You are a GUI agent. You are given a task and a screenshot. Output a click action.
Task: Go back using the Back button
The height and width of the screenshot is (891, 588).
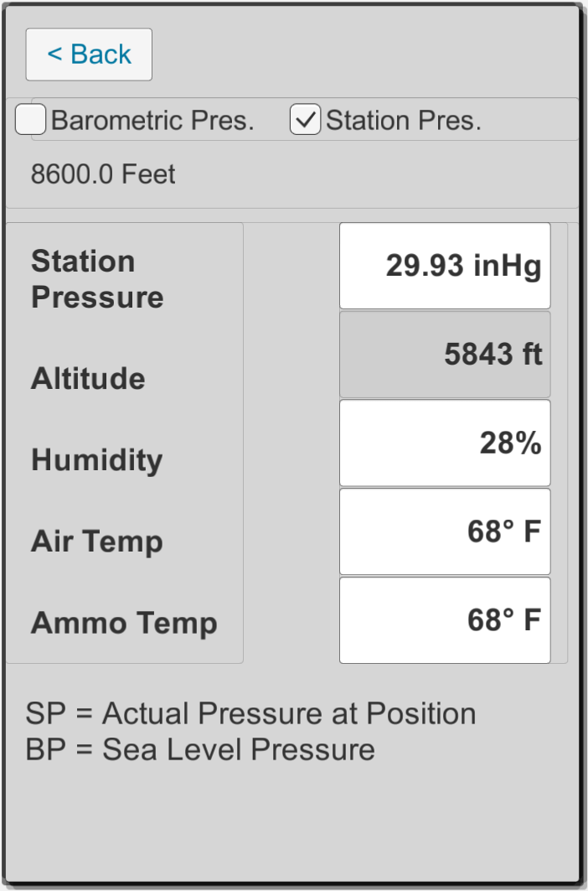[89, 54]
